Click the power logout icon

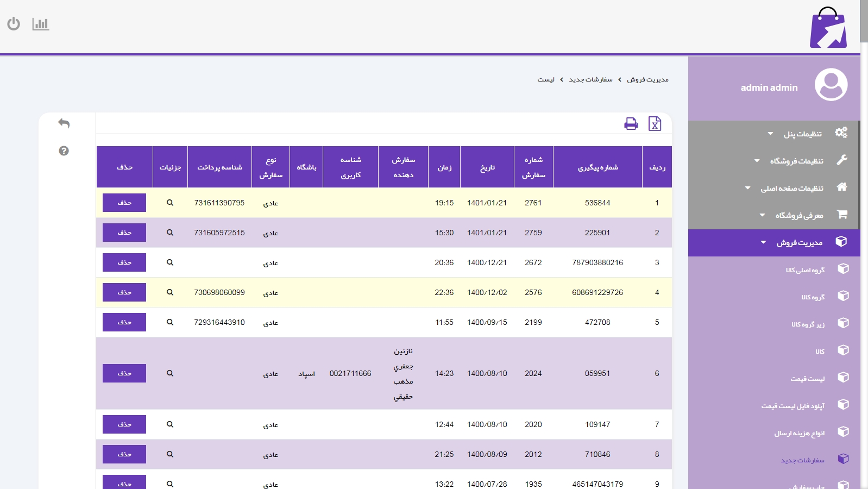[14, 24]
